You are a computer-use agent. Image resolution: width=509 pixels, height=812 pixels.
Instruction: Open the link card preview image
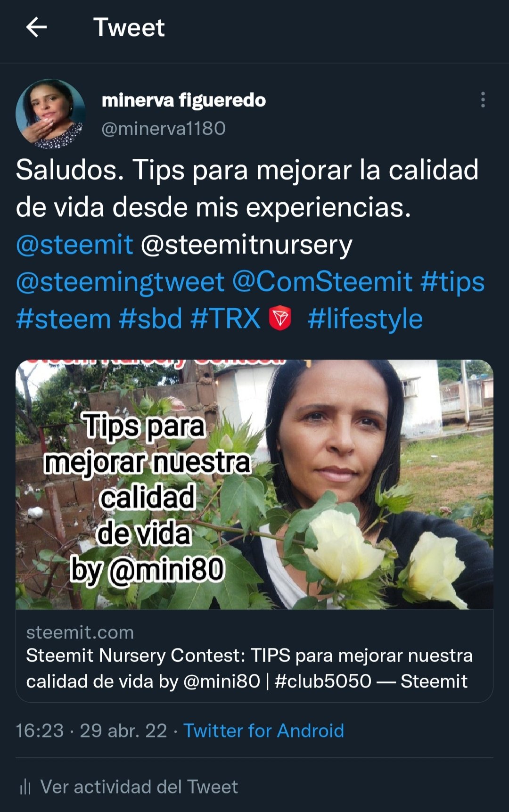[254, 484]
